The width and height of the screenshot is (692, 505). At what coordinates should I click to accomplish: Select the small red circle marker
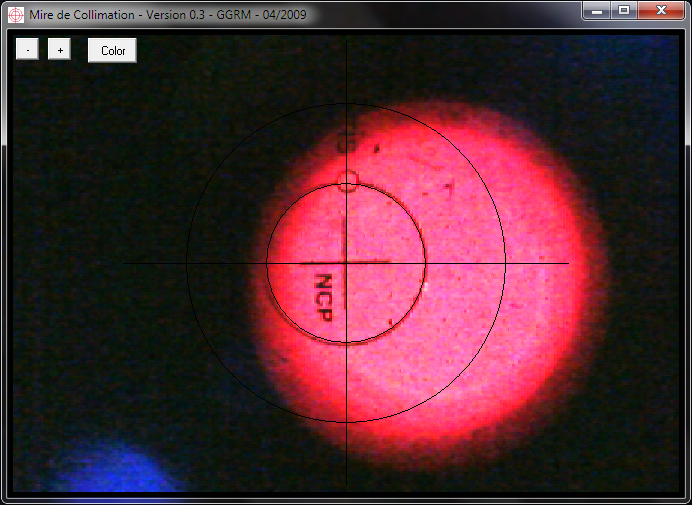pos(347,180)
